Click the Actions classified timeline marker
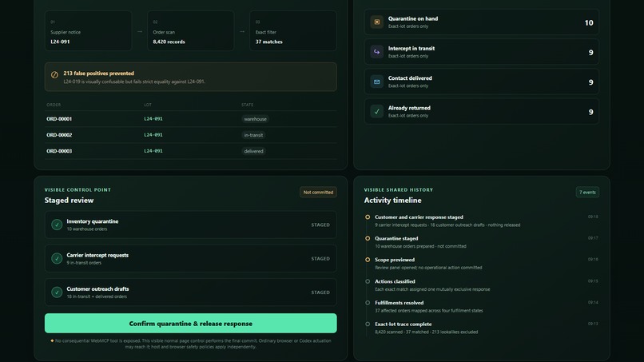 coord(368,281)
